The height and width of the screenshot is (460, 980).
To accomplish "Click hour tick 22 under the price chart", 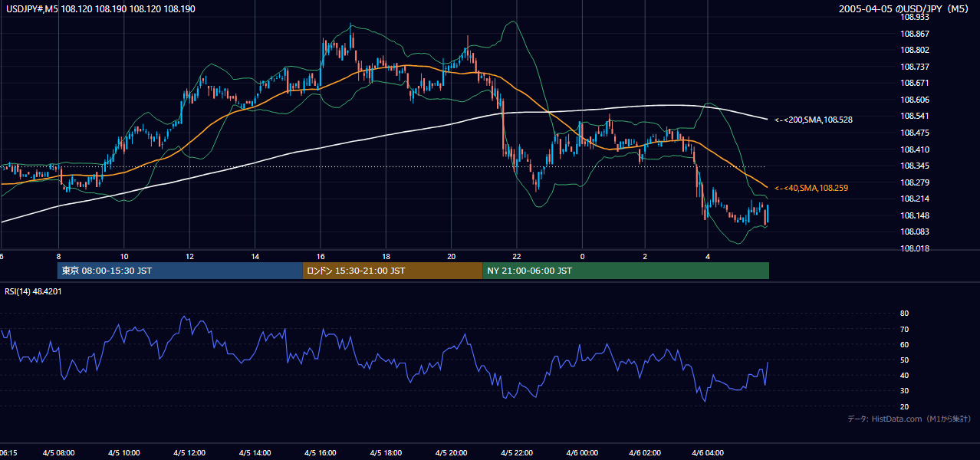I will [x=517, y=256].
